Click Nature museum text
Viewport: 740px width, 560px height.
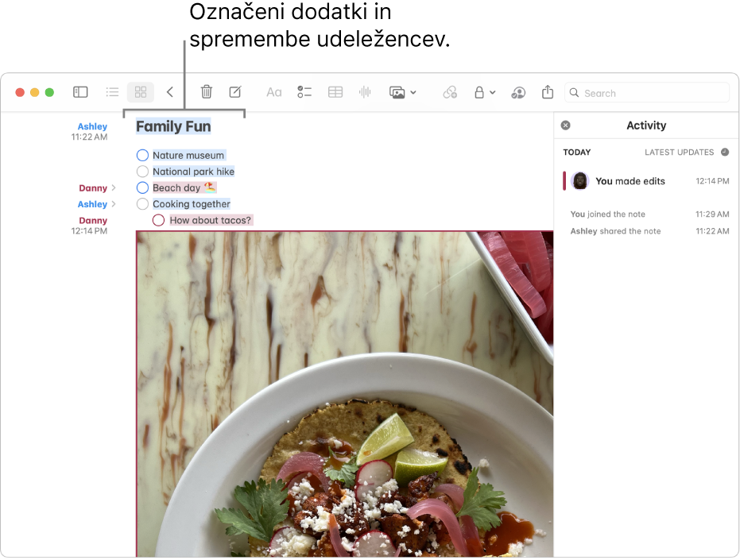(188, 155)
